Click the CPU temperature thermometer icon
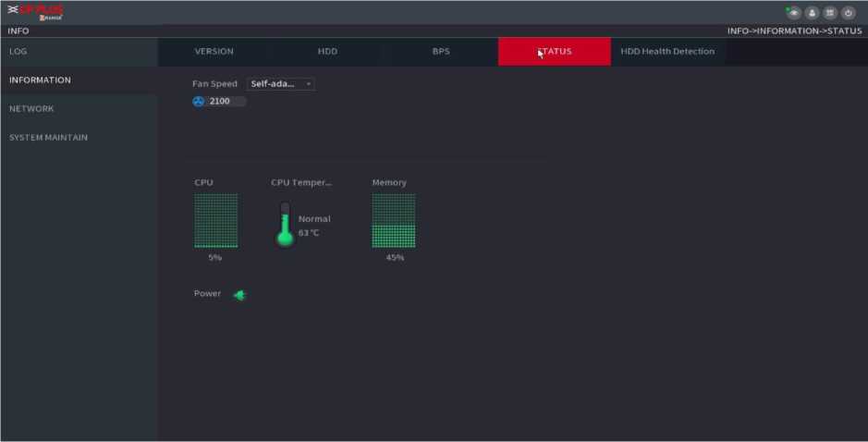This screenshot has height=442, width=868. [285, 225]
